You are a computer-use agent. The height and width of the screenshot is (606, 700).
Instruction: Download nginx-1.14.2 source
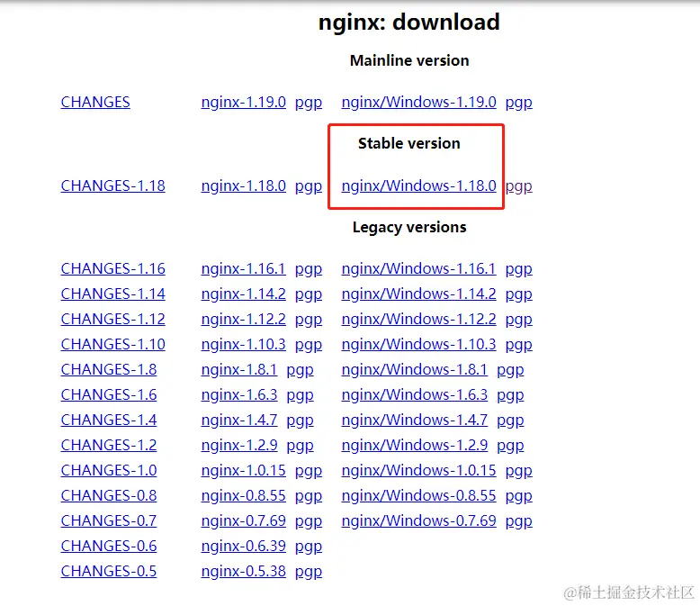[243, 294]
